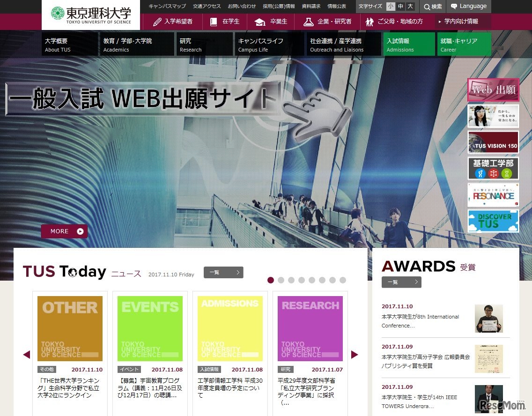Open the 私立大学研究ブランディング事業 news headline
532x416 pixels.
point(307,392)
